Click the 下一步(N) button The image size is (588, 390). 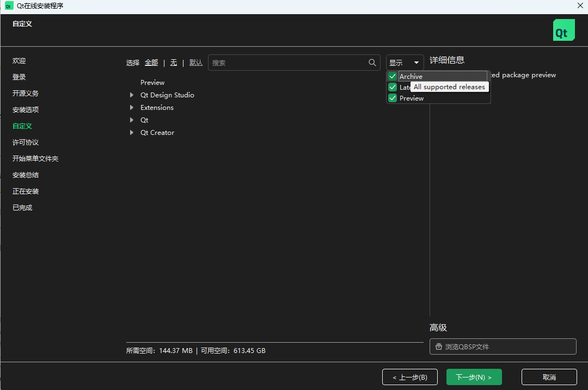(474, 377)
